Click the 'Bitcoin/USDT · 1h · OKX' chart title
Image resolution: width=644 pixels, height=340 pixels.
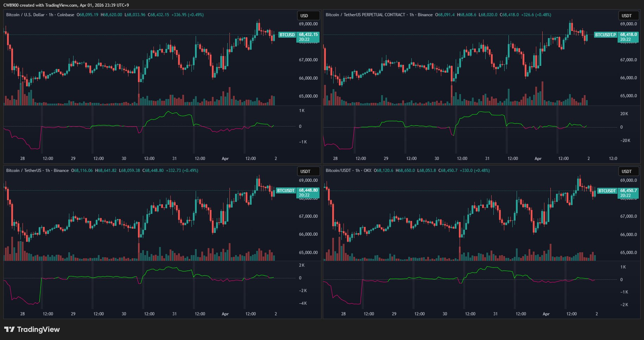point(348,171)
